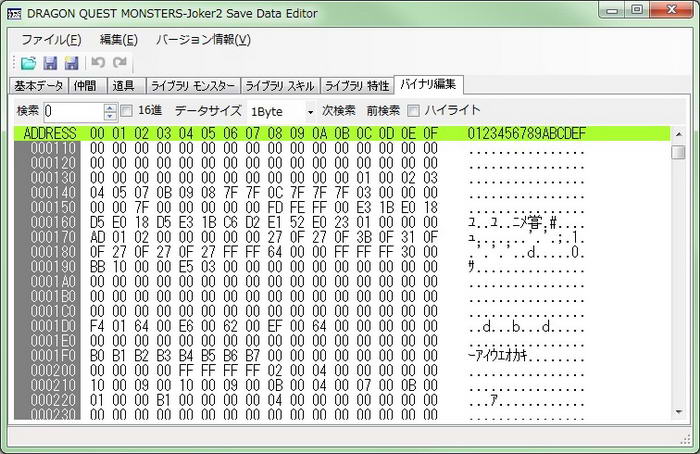Increment the search value spinner up arrow
This screenshot has width=700, height=454.
coord(110,106)
